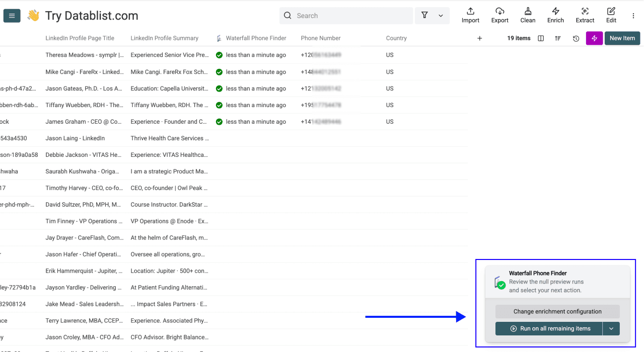Open the Enrich tool
Screen dimensions: 644x352
point(555,15)
